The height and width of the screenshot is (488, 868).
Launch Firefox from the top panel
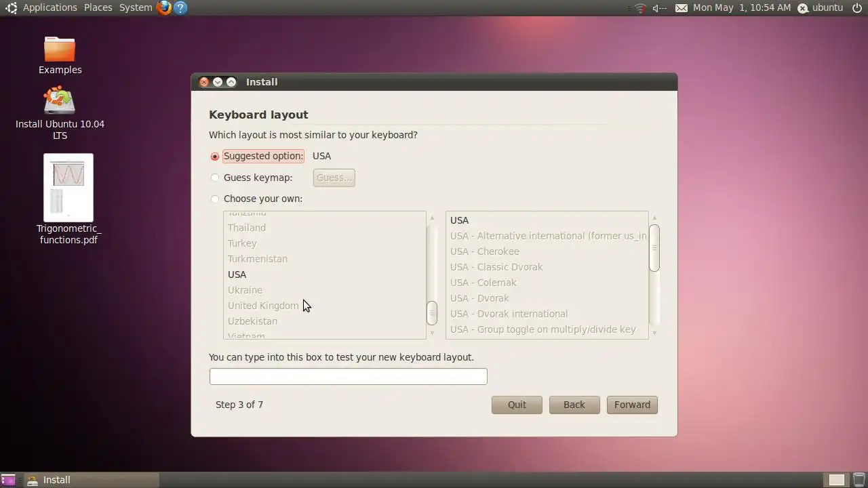tap(163, 7)
